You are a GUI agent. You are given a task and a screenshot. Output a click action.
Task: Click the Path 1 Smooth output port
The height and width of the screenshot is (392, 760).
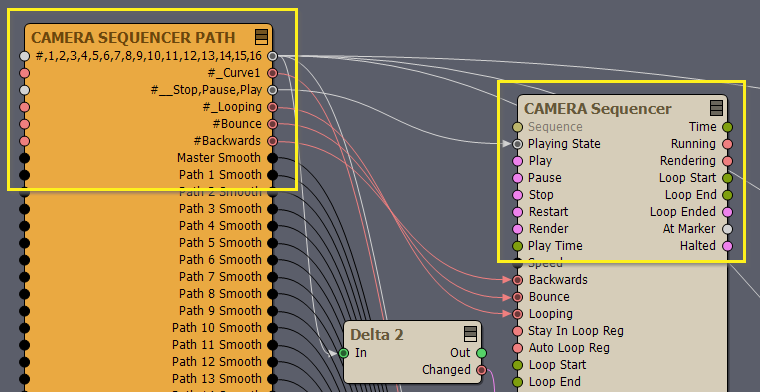coord(272,175)
